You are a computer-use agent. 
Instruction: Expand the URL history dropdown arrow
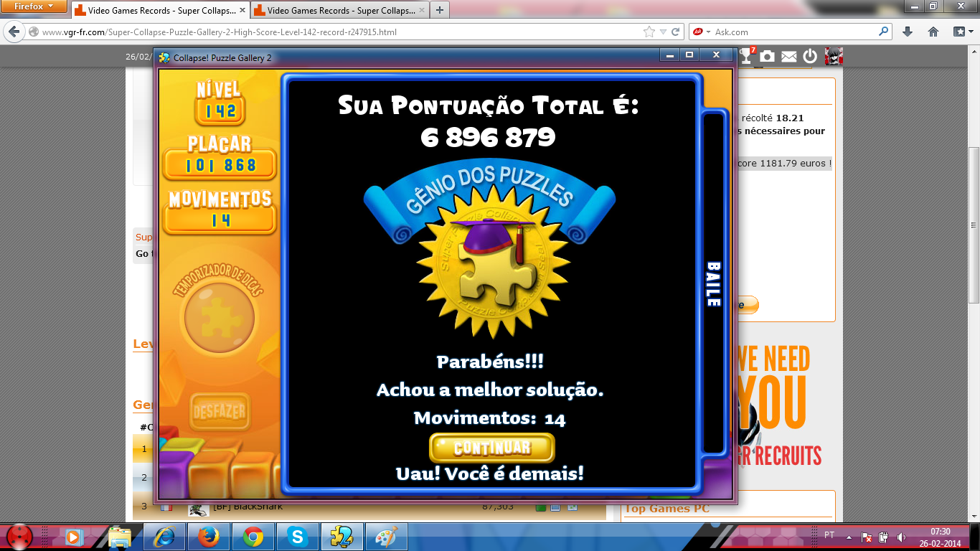pos(663,32)
